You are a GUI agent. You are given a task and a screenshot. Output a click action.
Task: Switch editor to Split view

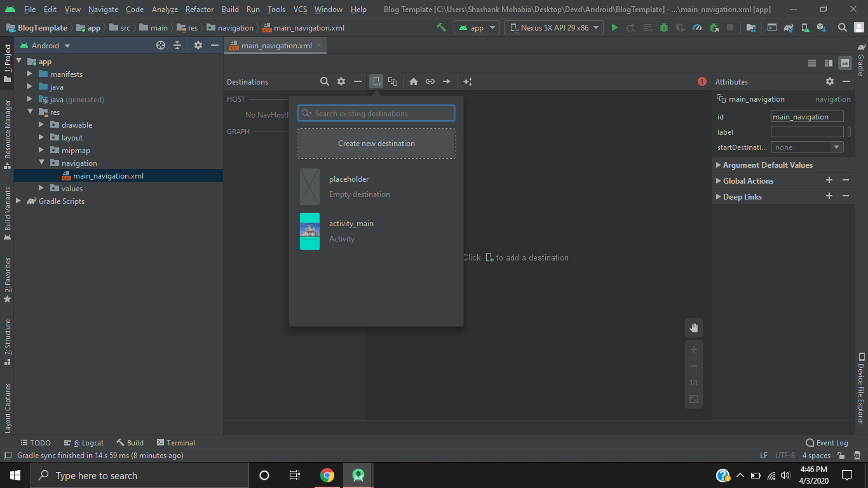(827, 63)
